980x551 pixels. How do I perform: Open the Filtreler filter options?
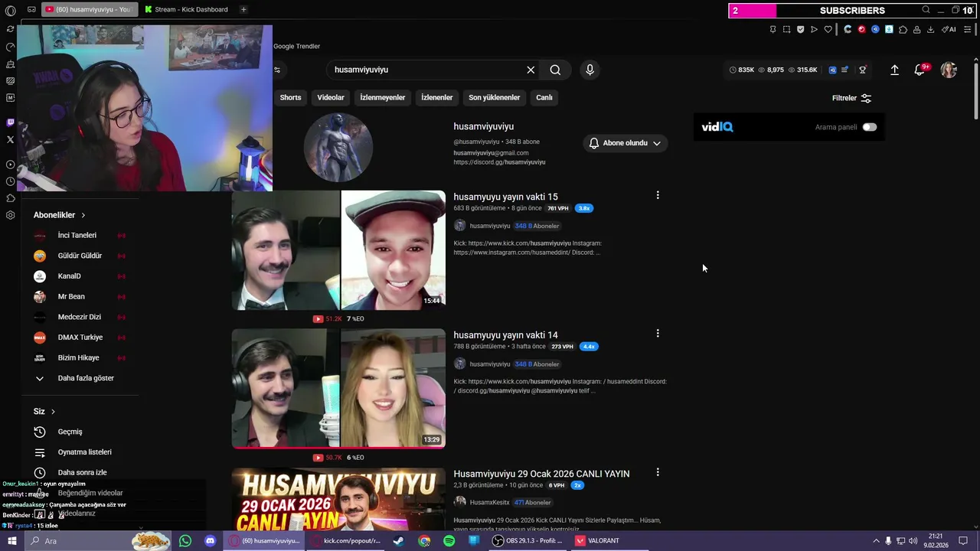pos(851,98)
